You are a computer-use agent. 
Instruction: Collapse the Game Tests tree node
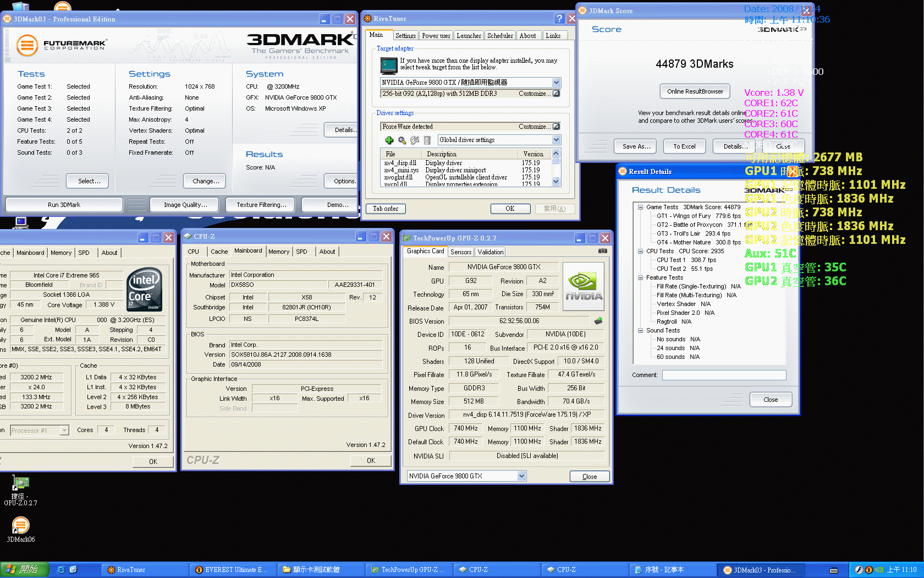[x=641, y=207]
